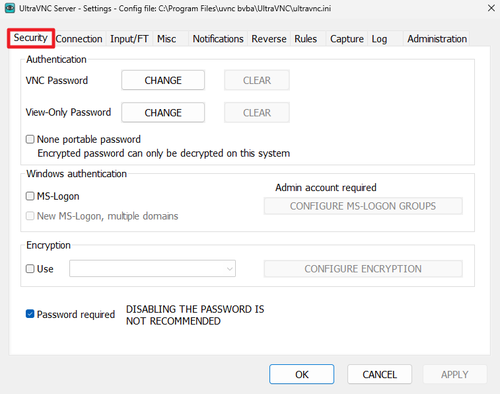The height and width of the screenshot is (394, 500).
Task: Open the Reverse tab
Action: pyautogui.click(x=269, y=39)
